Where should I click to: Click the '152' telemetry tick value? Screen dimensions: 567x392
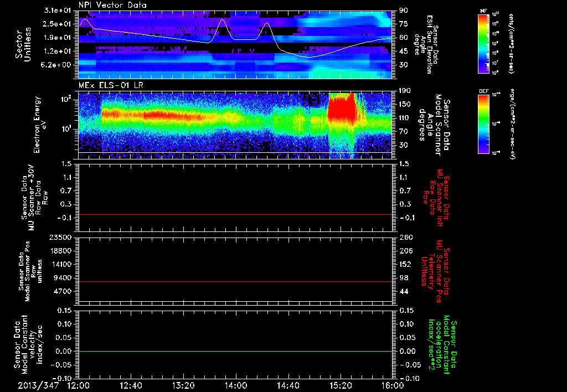pos(406,264)
